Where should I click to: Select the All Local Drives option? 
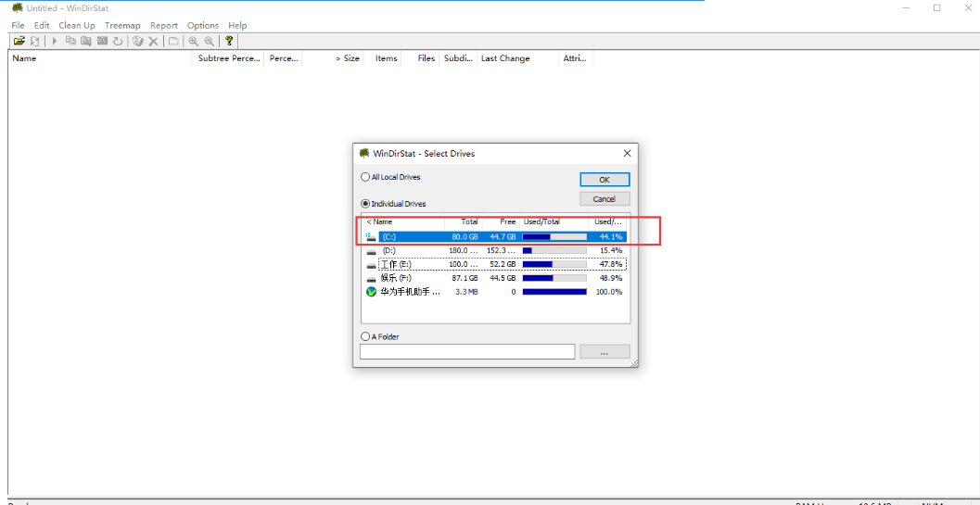point(390,177)
